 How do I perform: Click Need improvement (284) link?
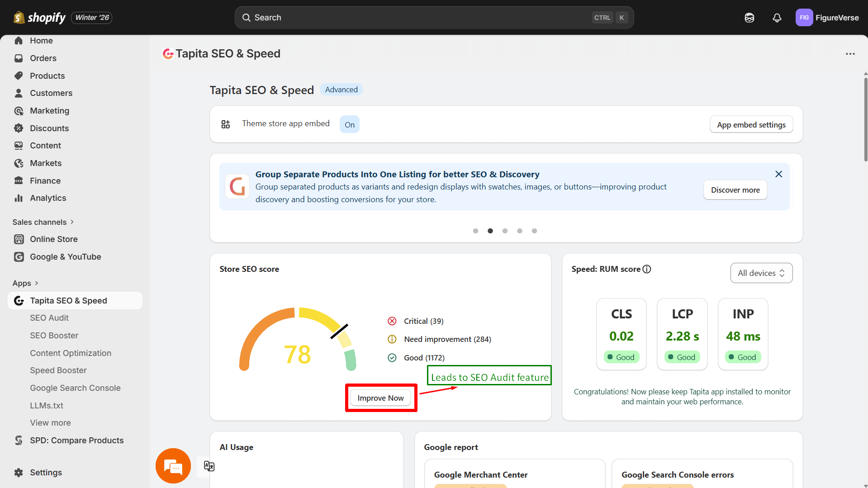448,339
